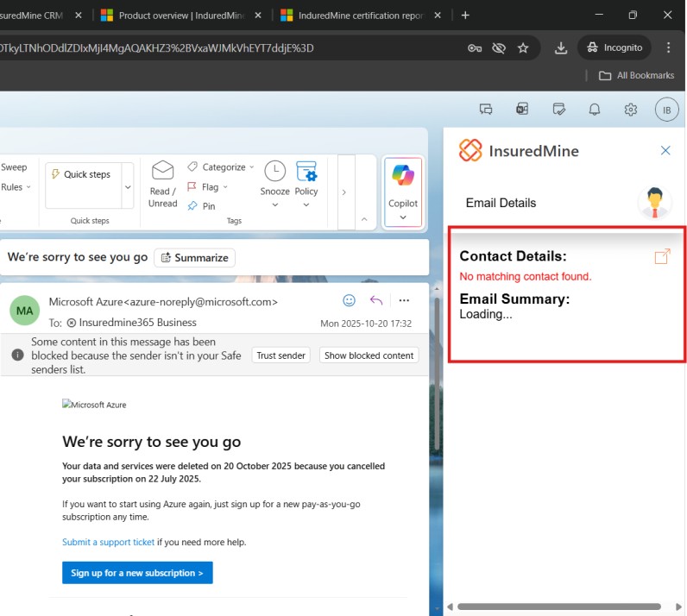Viewport: 687px width, 616px height.
Task: Expand the Categorize dropdown
Action: pyautogui.click(x=251, y=167)
